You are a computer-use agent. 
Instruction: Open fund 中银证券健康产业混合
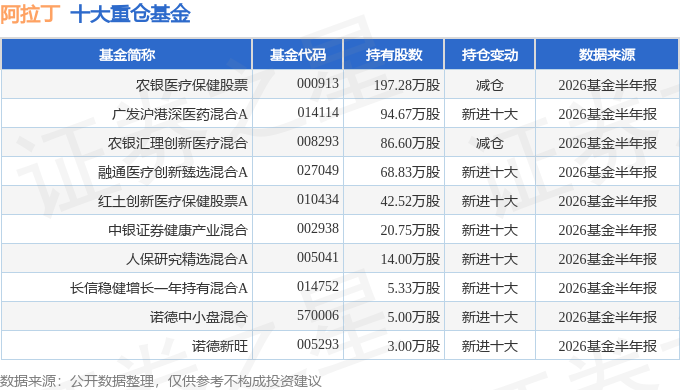point(178,230)
